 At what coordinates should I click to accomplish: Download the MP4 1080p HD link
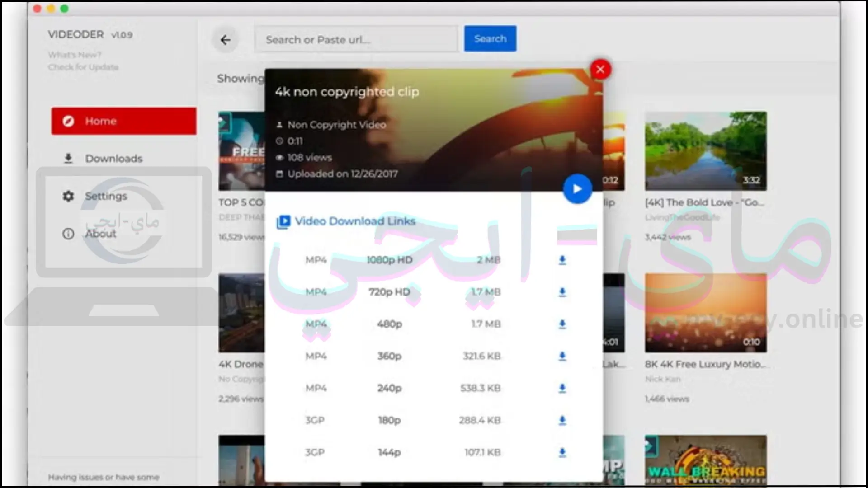[562, 260]
